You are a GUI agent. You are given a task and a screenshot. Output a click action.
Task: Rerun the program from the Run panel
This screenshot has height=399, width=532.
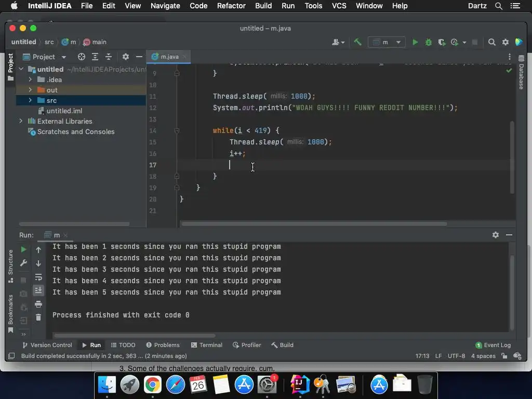[x=23, y=249]
